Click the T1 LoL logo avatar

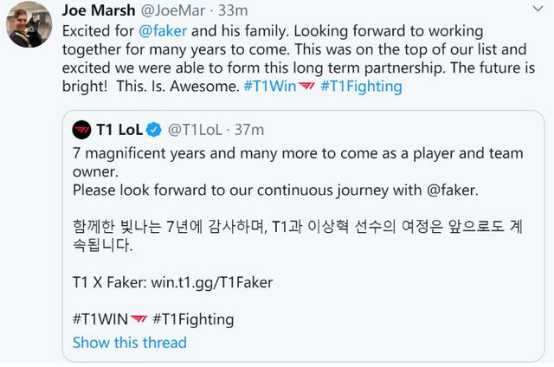click(x=82, y=130)
